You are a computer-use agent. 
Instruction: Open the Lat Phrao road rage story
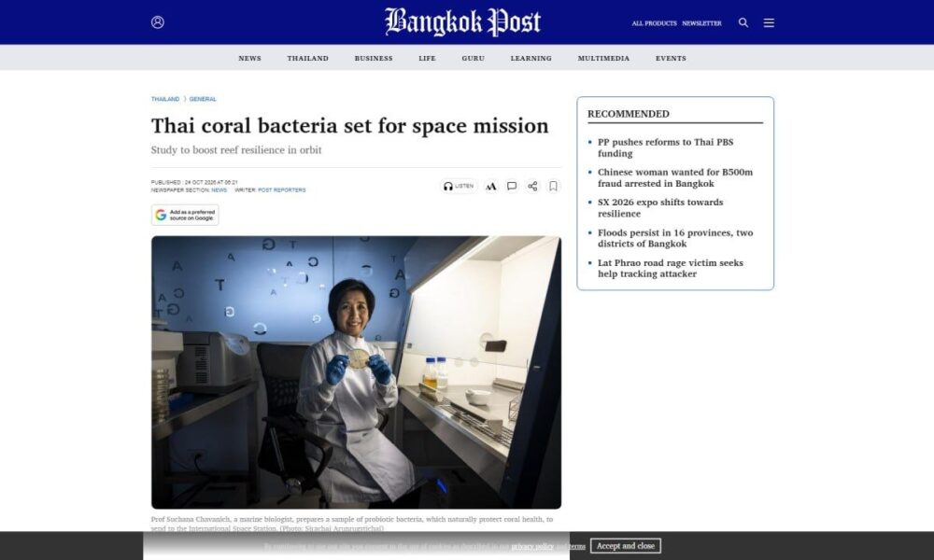click(670, 269)
